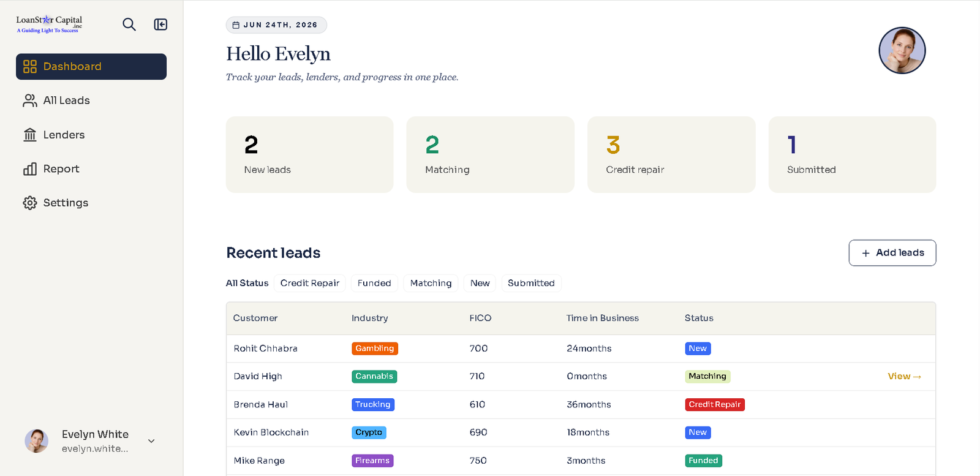Go to All Leads page

pyautogui.click(x=91, y=100)
